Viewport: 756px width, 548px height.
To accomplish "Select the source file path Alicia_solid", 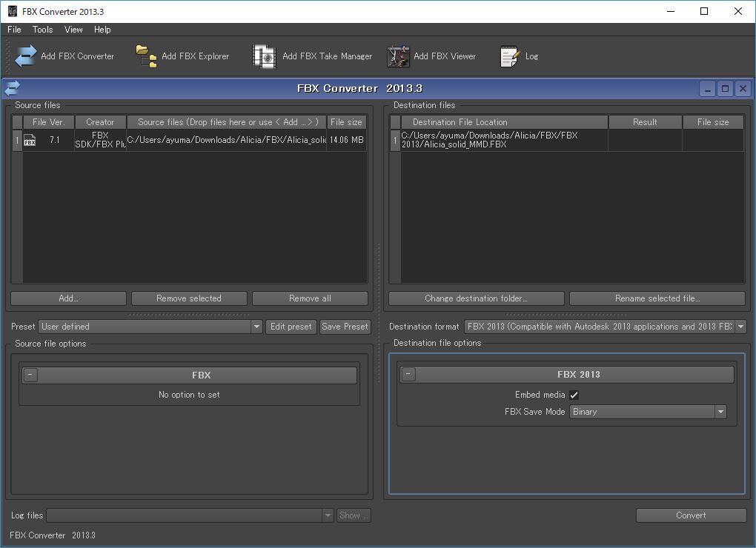I will click(227, 140).
